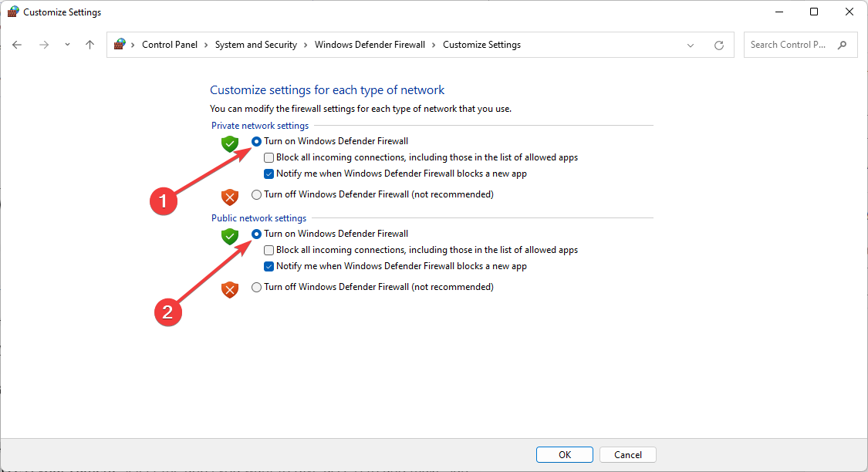868x472 pixels.
Task: Click the firewall icon in address bar
Action: (x=120, y=44)
